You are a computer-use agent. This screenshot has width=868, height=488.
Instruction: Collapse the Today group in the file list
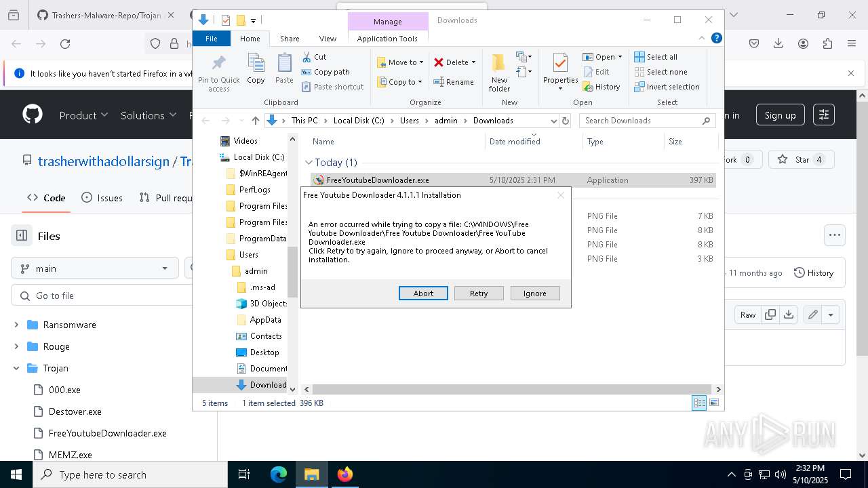click(309, 163)
